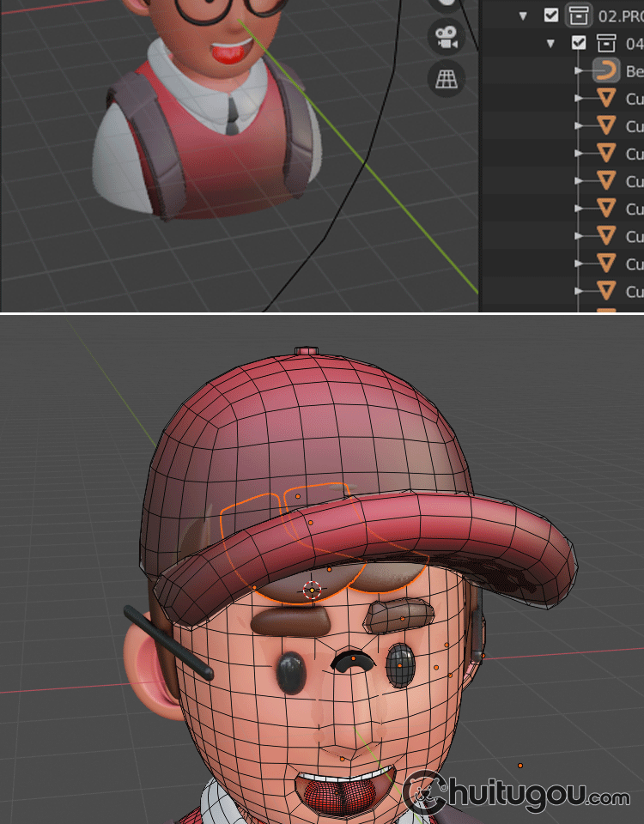
Task: Uncheck the 04 collection checkbox
Action: pos(578,43)
